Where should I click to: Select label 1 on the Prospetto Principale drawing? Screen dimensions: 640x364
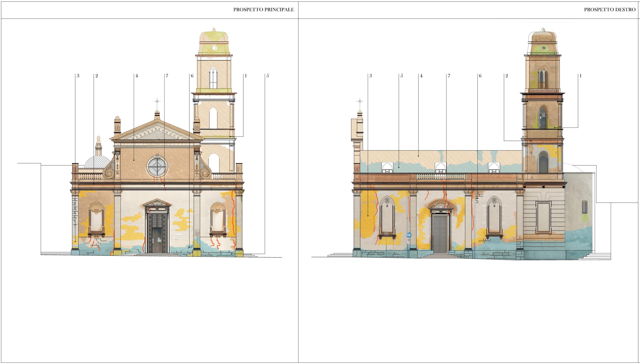pos(245,76)
